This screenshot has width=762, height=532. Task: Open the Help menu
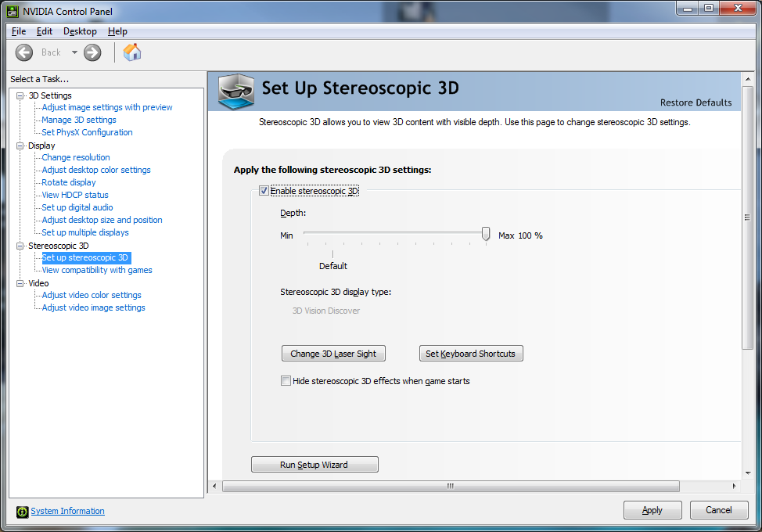117,31
